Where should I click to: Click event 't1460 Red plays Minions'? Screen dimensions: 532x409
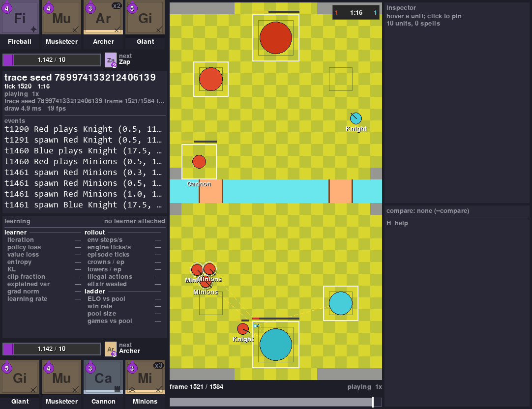pos(83,161)
